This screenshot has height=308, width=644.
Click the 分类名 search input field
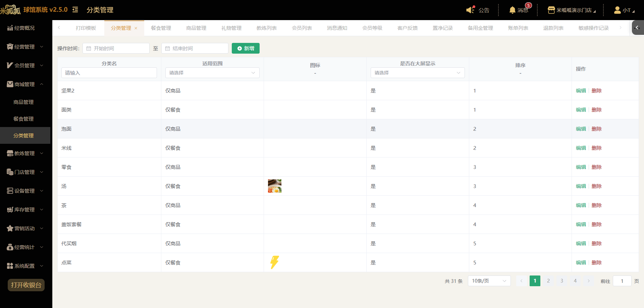[109, 73]
